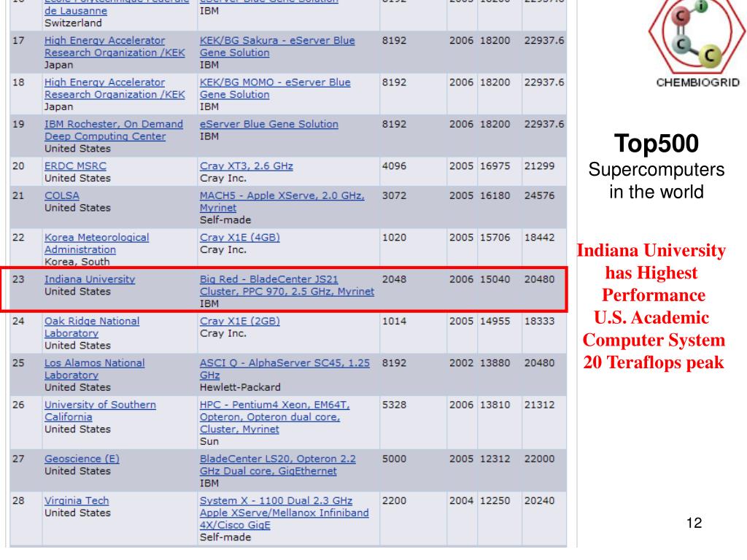The height and width of the screenshot is (560, 747).
Task: Open the Cray X1E (2GB) link
Action: click(239, 321)
